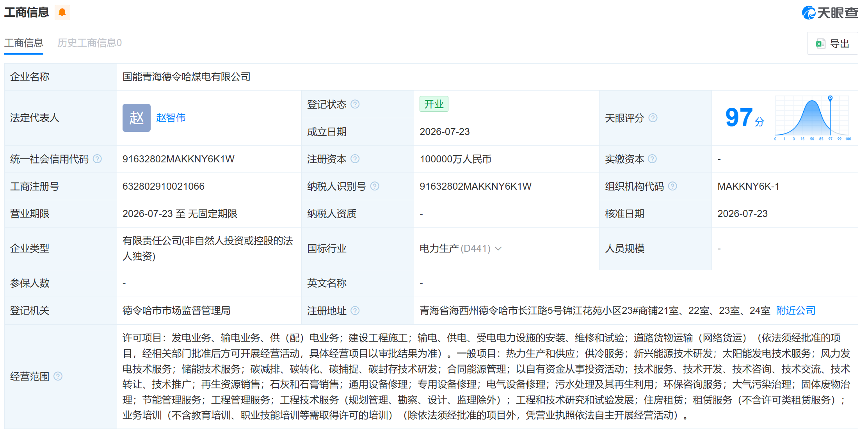868x434 pixels.
Task: Click help icon next to 登记状态
Action: [x=355, y=104]
